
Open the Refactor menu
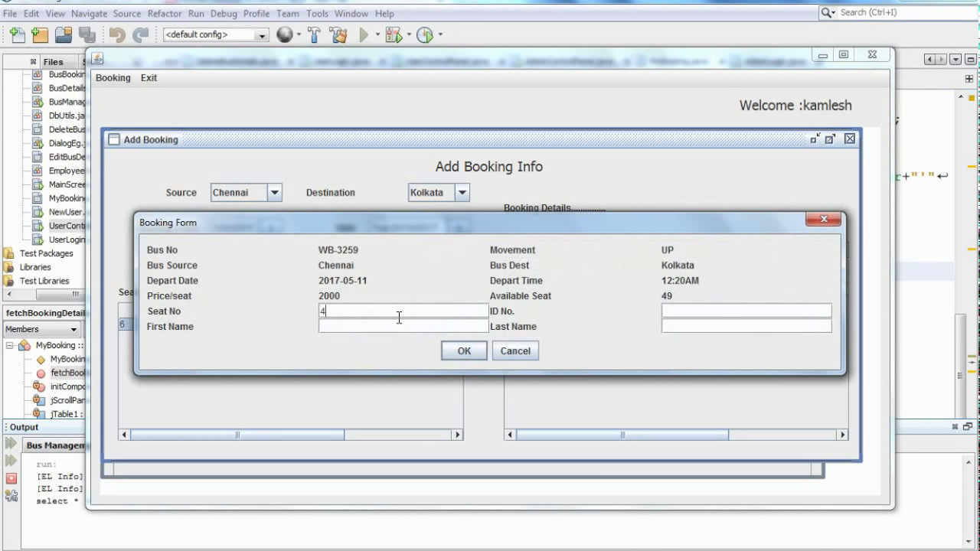click(x=165, y=14)
